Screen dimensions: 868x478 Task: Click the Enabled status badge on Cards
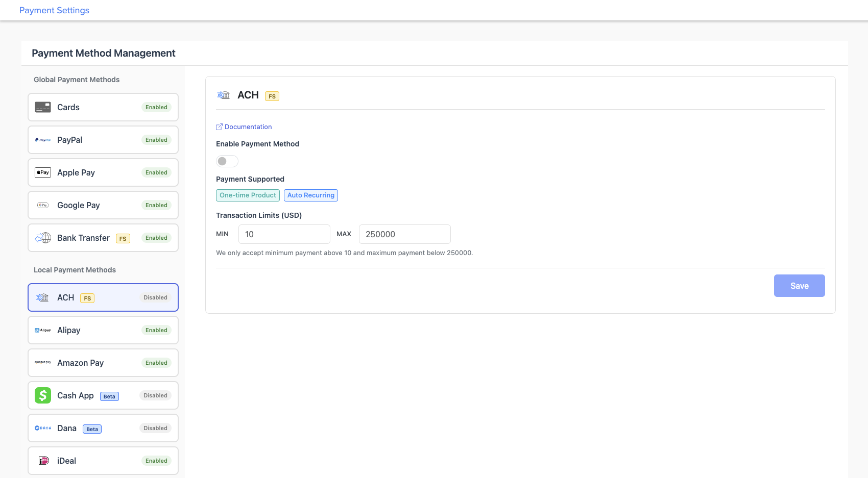[x=156, y=107]
